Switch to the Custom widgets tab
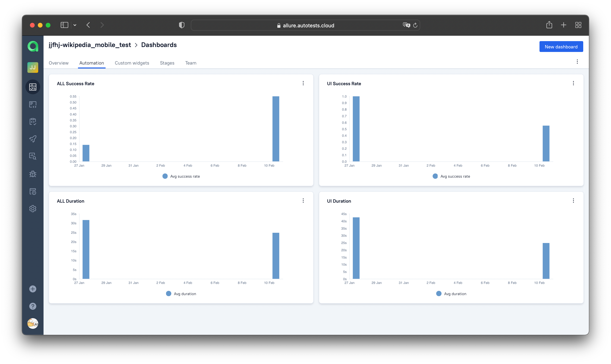The height and width of the screenshot is (364, 611). point(132,63)
